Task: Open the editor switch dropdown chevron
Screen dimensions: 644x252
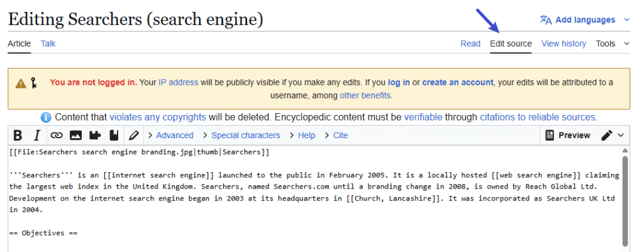Action: coord(621,136)
